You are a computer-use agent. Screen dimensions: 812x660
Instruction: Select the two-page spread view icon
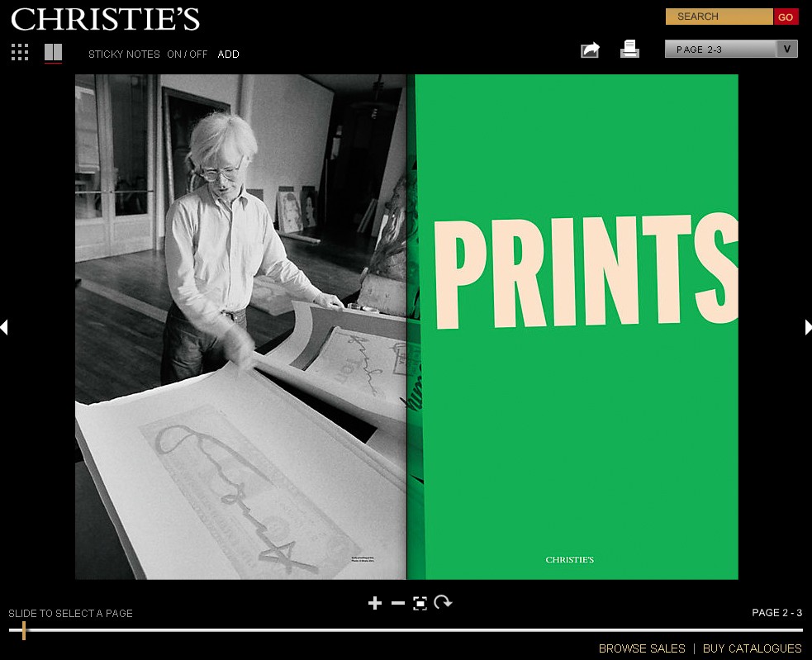pyautogui.click(x=54, y=52)
